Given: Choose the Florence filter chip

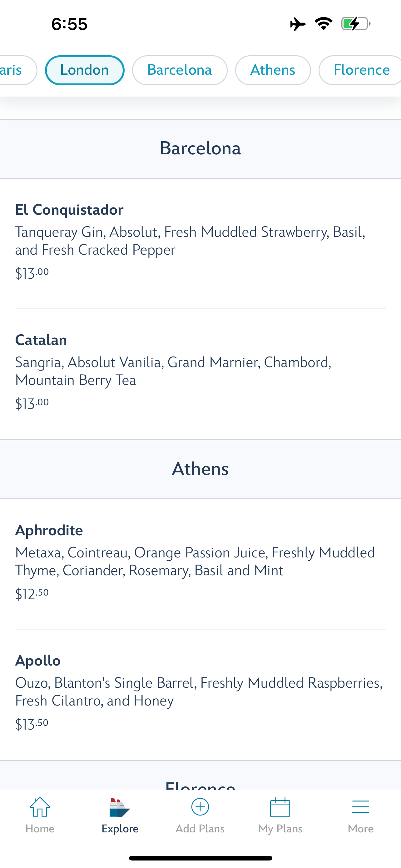Looking at the screenshot, I should coord(361,70).
